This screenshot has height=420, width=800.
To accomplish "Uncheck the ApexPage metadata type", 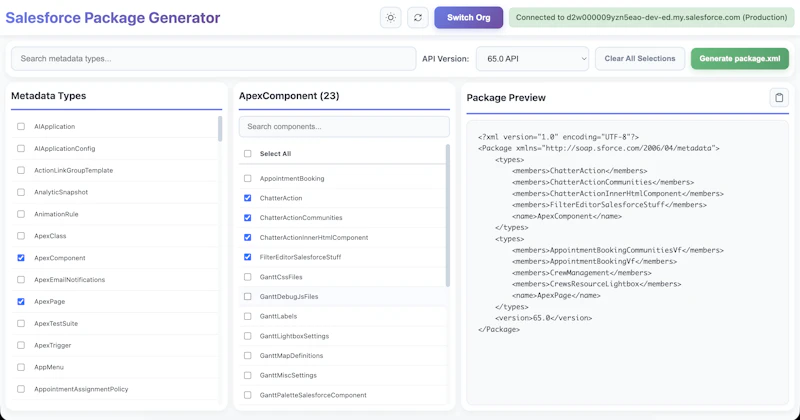I will 21,302.
